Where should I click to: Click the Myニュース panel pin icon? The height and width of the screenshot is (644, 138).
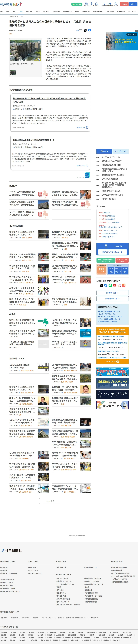click(x=106, y=246)
